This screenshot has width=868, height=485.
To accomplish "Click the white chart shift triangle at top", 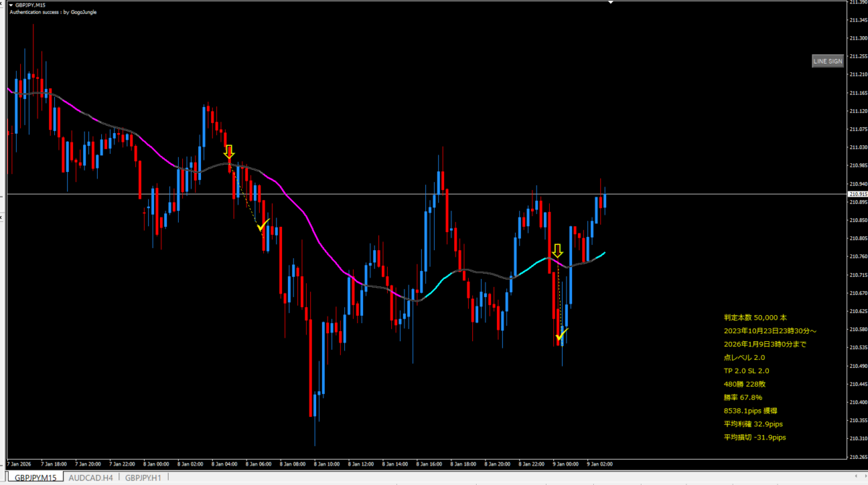I will (611, 3).
